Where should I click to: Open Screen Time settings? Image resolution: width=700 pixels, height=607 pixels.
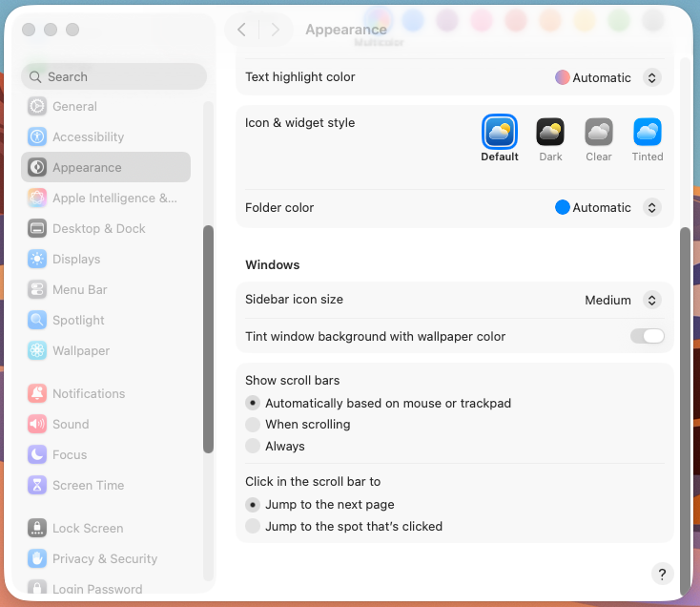88,486
